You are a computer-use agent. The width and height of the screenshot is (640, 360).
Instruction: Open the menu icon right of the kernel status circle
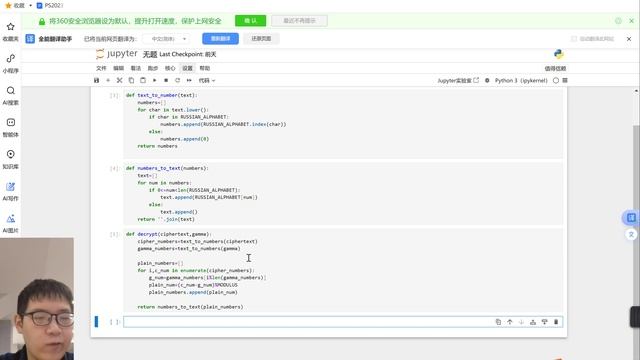coord(565,80)
